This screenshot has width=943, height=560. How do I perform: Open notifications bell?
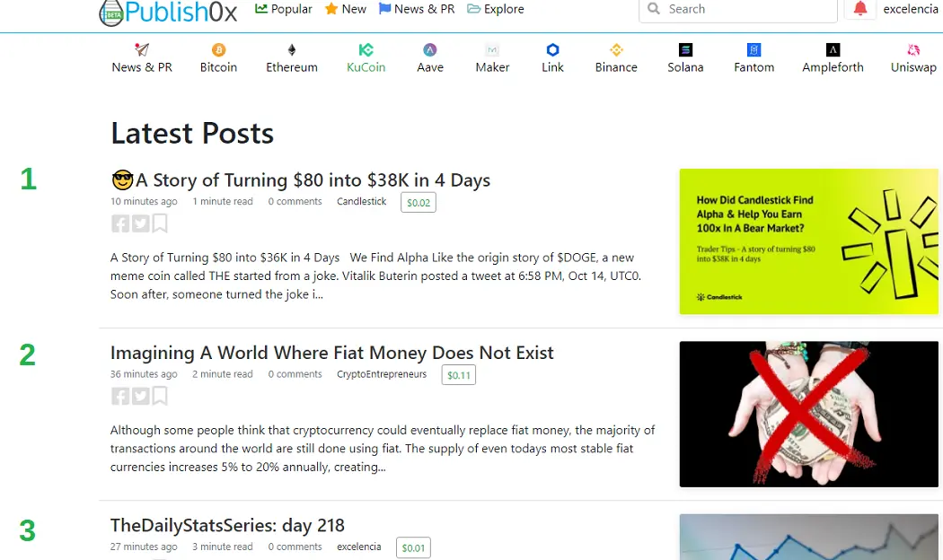(860, 8)
